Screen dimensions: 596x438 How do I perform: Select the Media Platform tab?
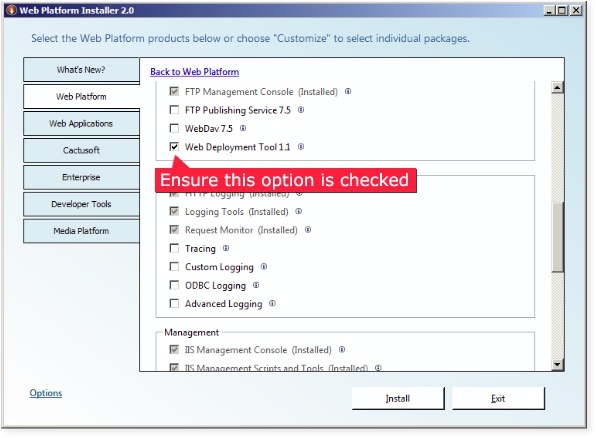point(81,231)
